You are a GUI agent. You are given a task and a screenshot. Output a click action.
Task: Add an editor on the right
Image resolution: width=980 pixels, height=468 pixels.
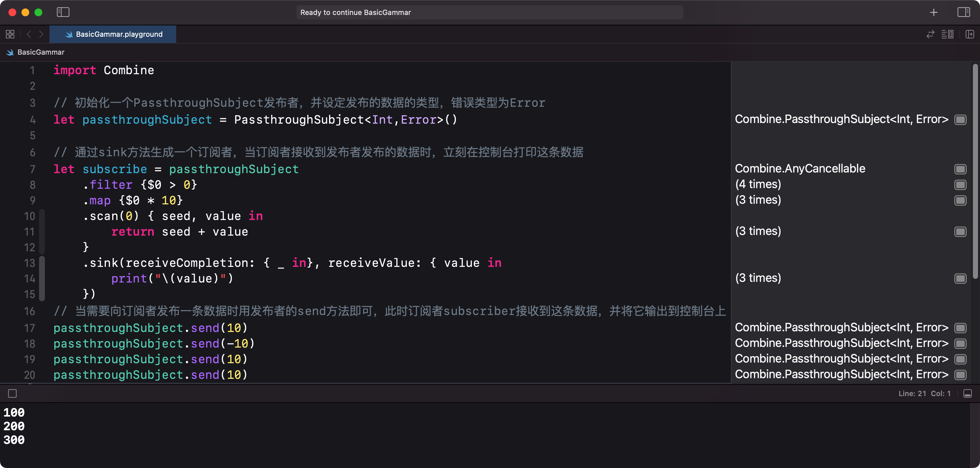pyautogui.click(x=970, y=34)
